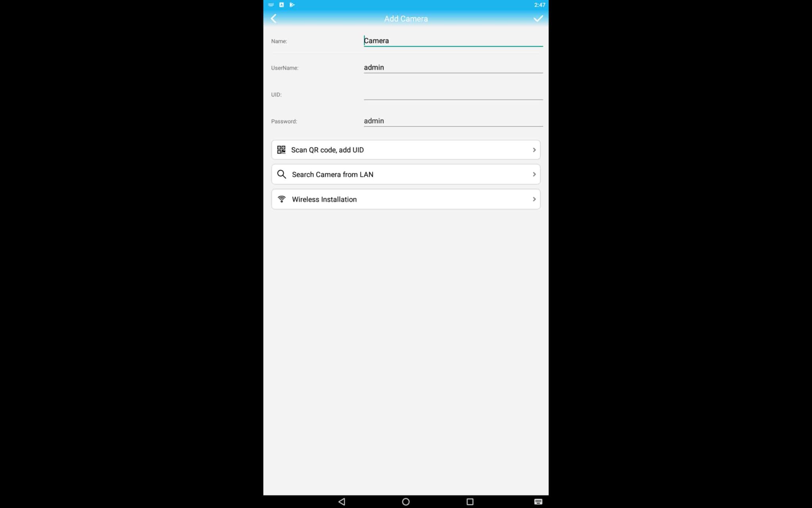This screenshot has height=508, width=812.
Task: Clear the UserName admin field
Action: (453, 67)
